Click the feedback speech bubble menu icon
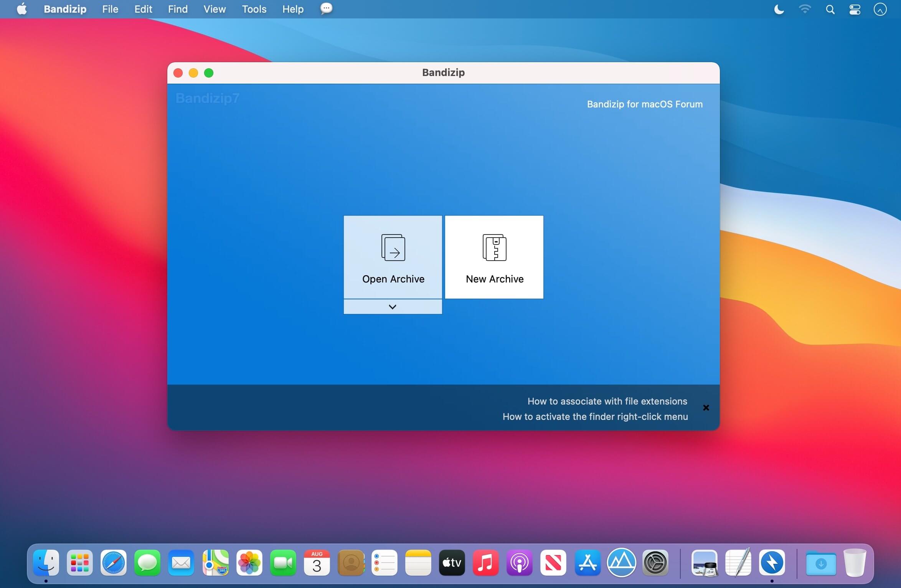901x588 pixels. pos(326,8)
